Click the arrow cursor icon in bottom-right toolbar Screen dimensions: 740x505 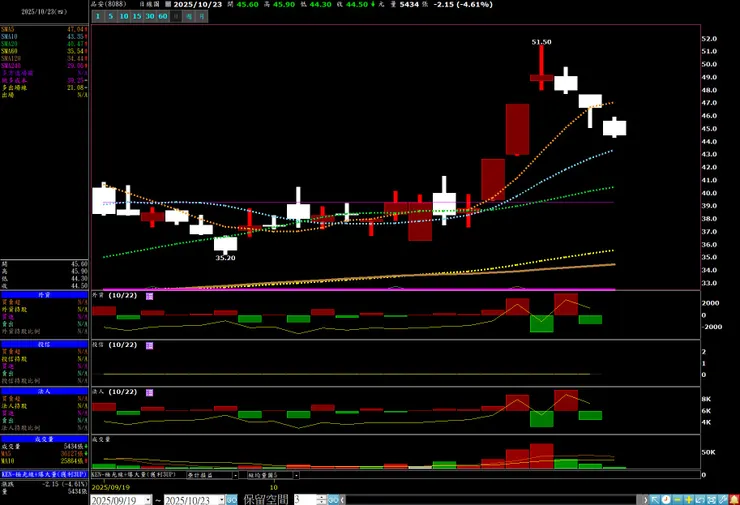tap(655, 500)
